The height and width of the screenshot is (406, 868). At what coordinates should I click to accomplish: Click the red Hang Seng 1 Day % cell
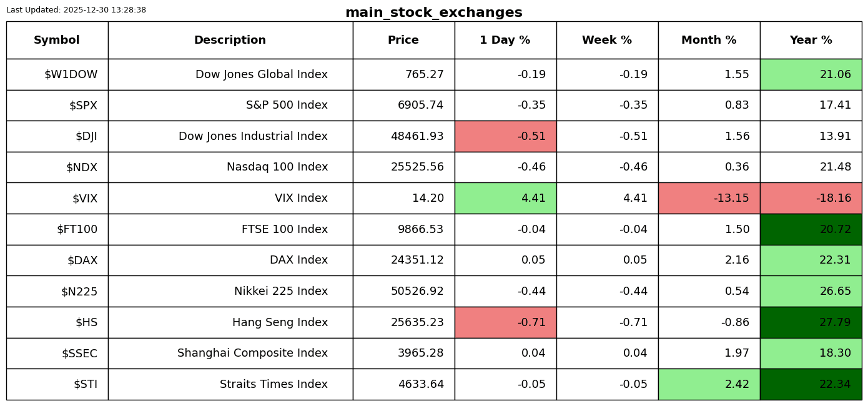tap(505, 322)
